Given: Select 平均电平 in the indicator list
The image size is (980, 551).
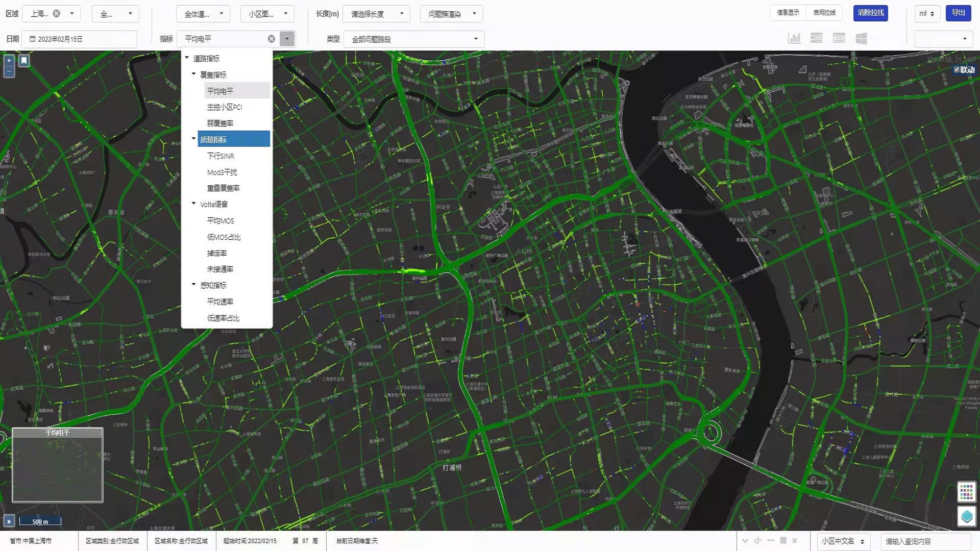Looking at the screenshot, I should pyautogui.click(x=237, y=91).
